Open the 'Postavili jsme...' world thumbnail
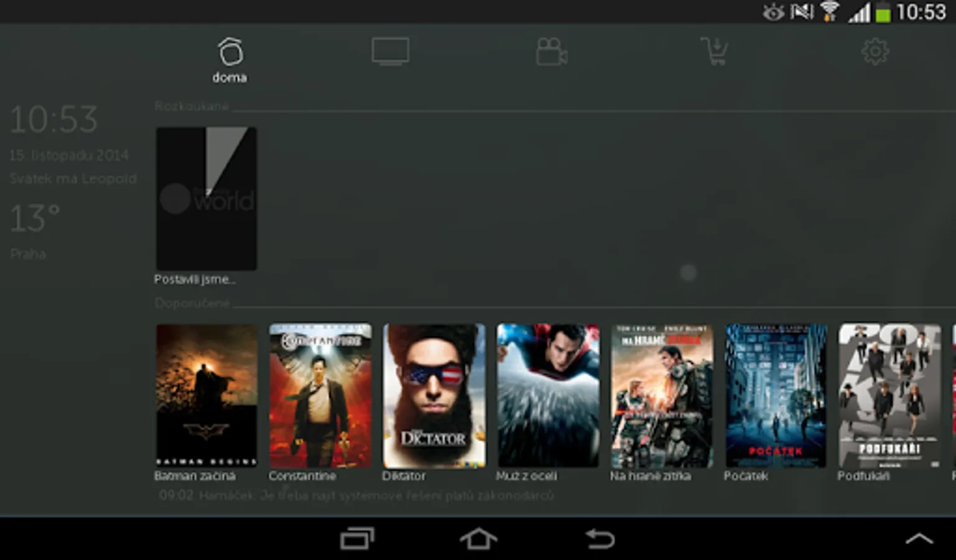Screen dimensions: 956x560 point(206,198)
